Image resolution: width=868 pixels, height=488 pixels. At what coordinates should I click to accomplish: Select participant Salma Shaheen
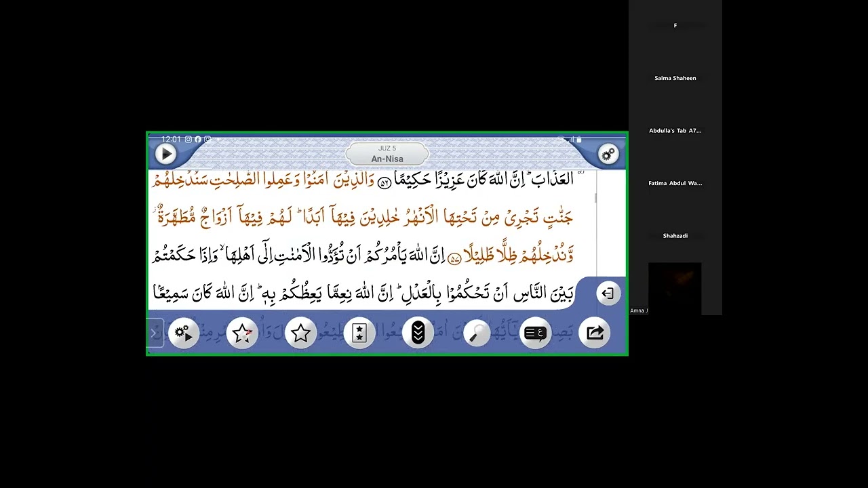[x=675, y=78]
